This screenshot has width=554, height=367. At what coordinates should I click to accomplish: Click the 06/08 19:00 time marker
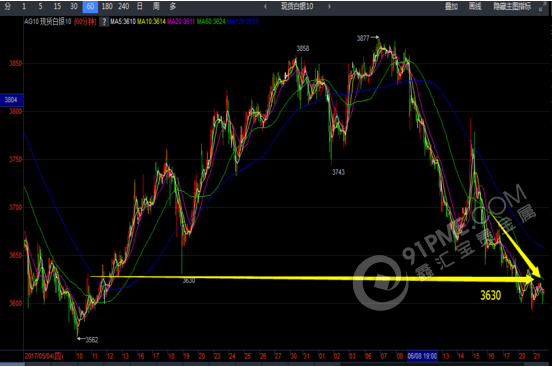(422, 356)
